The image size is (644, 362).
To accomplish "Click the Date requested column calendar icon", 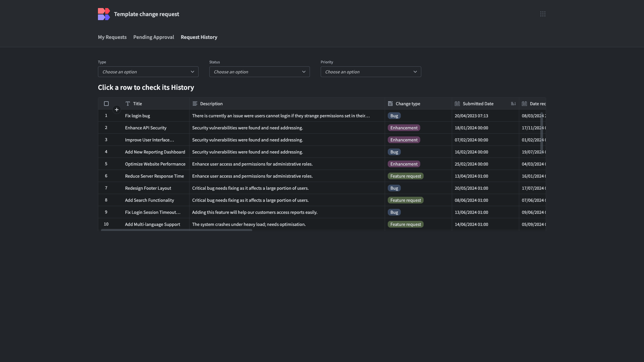I will click(x=525, y=104).
